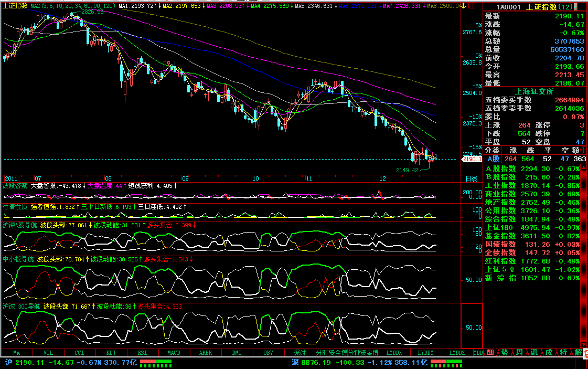This screenshot has width=588, height=369.
Task: Click the 2190.1 current price tag on axis
Action: click(472, 159)
